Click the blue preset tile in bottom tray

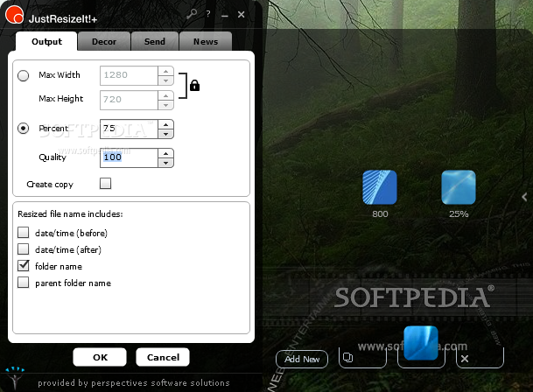coord(421,343)
